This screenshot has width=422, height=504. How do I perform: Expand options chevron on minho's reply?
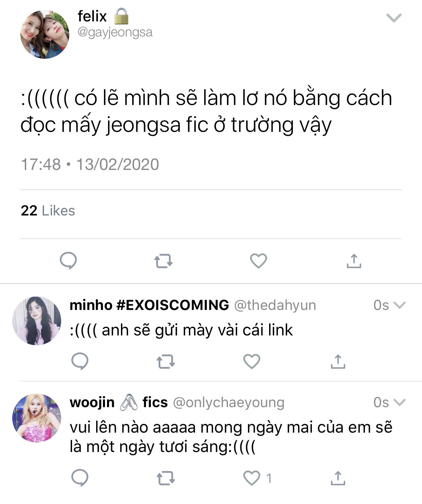coord(399,305)
